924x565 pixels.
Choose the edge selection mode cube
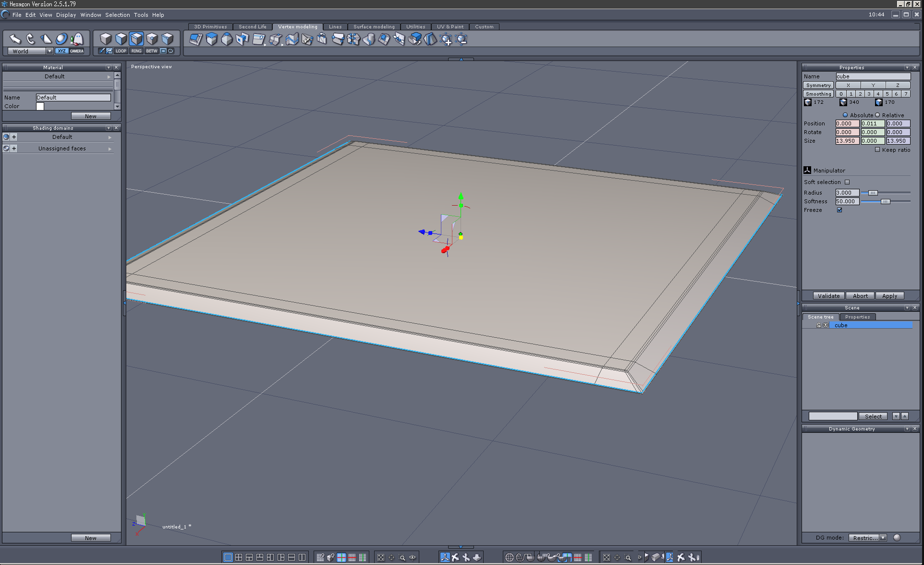pos(137,39)
